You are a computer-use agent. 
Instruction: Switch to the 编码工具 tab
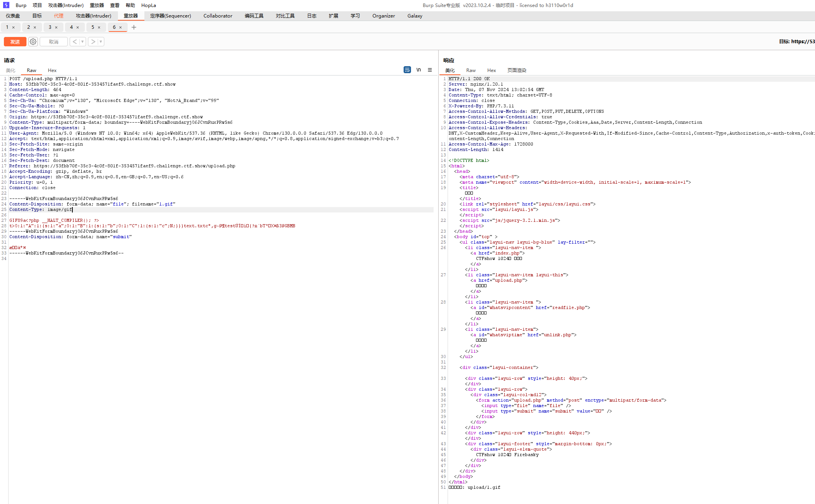(x=254, y=16)
